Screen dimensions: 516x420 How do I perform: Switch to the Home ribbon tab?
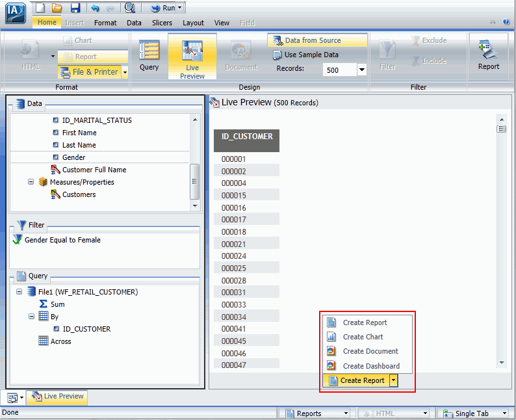tap(47, 22)
